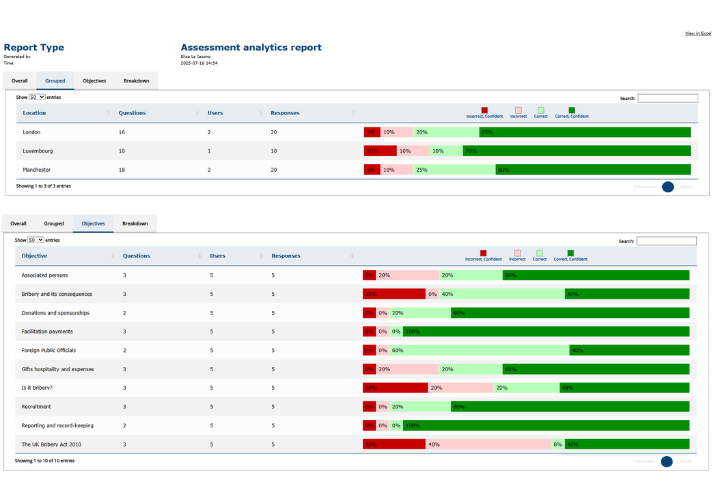The height and width of the screenshot is (500, 712).
Task: Click dark green Correct, Confident legend swatch in Objective table
Action: tap(571, 253)
